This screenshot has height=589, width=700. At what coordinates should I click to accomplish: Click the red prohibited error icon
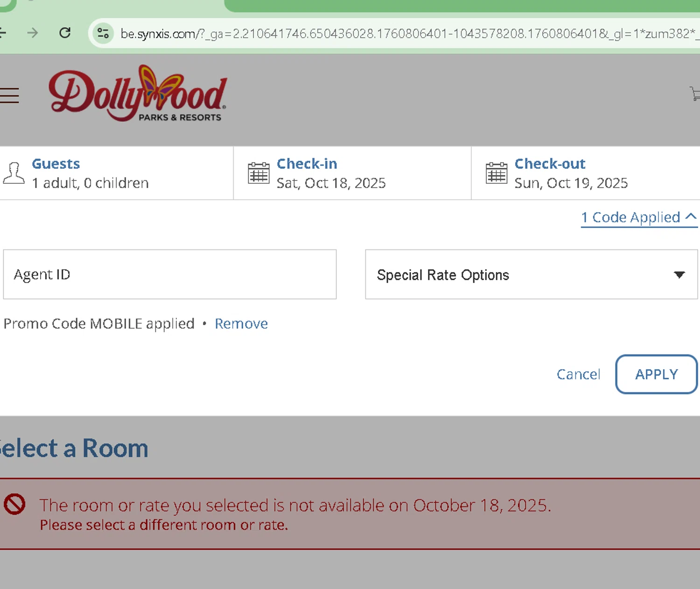(x=14, y=504)
